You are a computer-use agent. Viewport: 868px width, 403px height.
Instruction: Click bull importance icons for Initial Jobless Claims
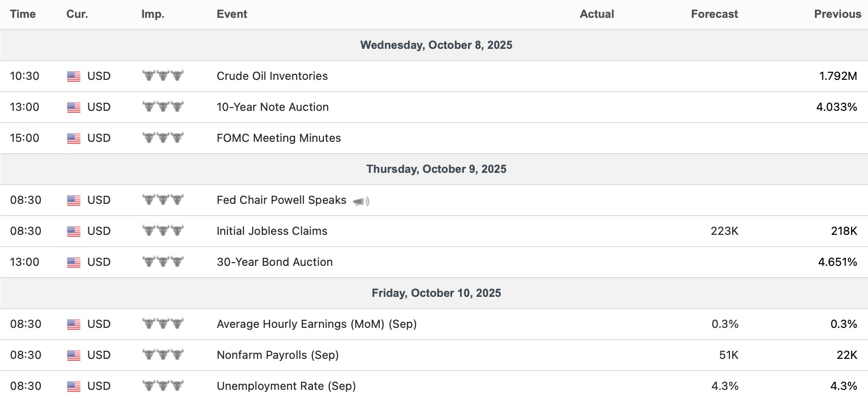pos(163,231)
